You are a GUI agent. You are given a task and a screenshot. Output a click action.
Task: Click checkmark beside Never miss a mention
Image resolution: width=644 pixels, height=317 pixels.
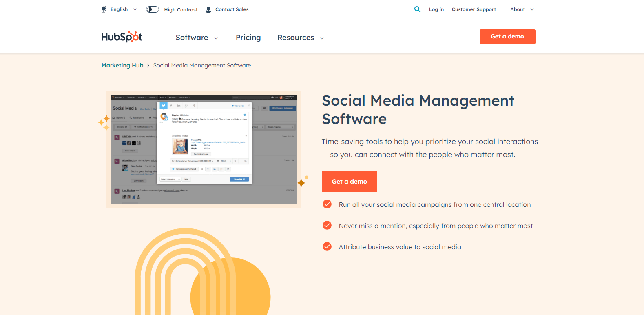pos(327,225)
